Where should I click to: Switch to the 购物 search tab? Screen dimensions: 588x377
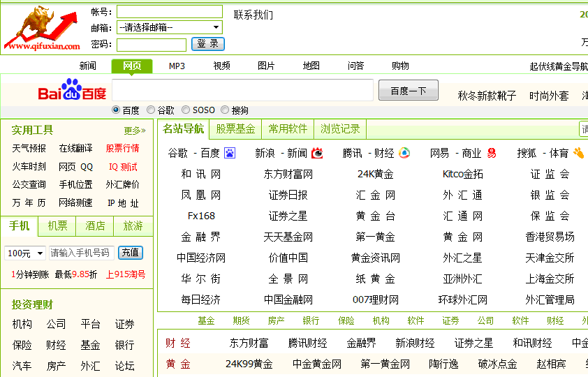point(400,66)
